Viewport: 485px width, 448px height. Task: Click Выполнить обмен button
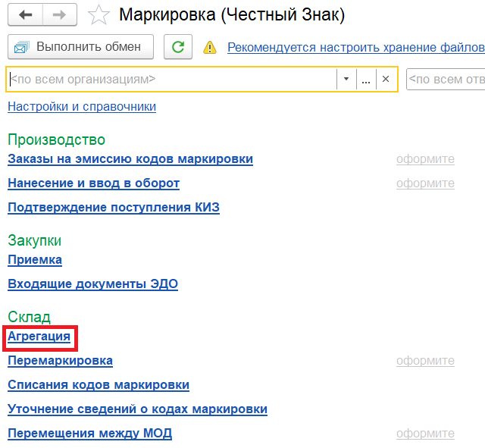pos(81,47)
